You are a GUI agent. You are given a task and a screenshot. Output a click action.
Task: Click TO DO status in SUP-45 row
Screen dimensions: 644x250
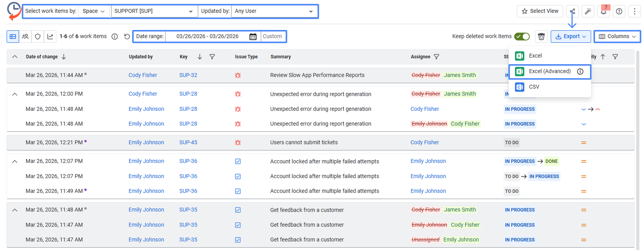tap(512, 143)
